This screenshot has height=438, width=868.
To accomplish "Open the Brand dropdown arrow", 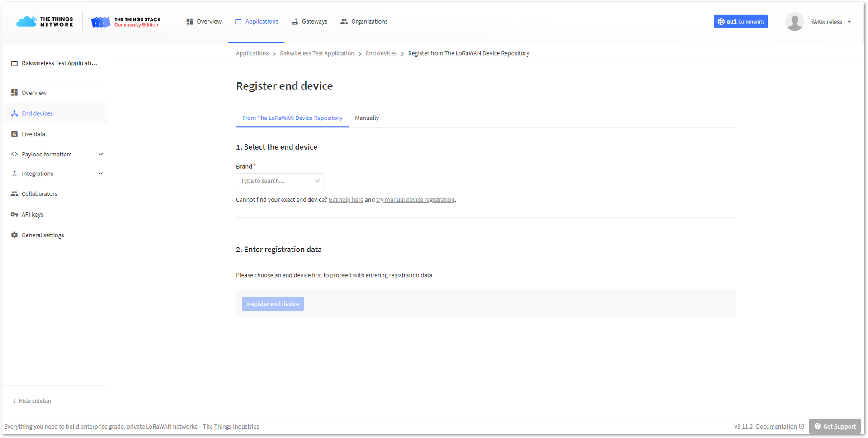I will pos(317,181).
